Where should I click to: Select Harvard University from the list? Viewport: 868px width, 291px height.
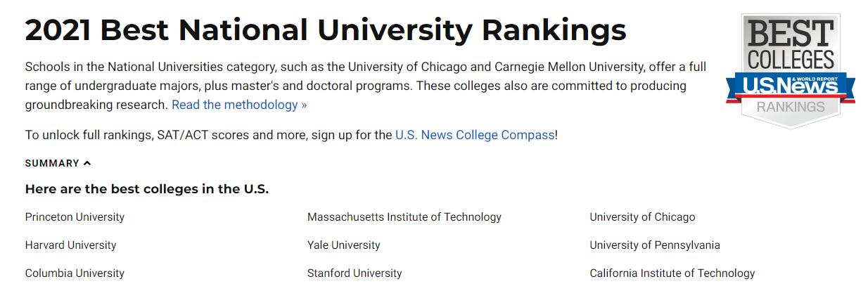[x=70, y=245]
